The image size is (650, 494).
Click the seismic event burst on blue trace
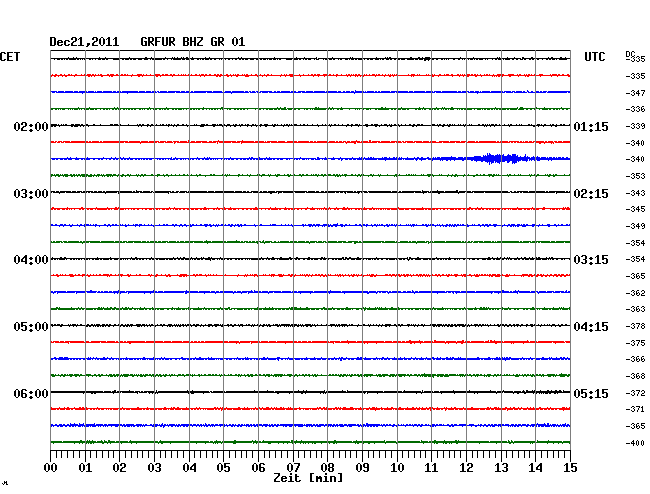[502, 158]
